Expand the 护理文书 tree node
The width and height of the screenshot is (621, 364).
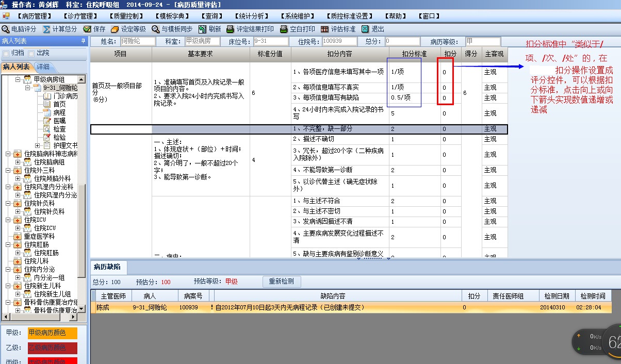tap(37, 145)
